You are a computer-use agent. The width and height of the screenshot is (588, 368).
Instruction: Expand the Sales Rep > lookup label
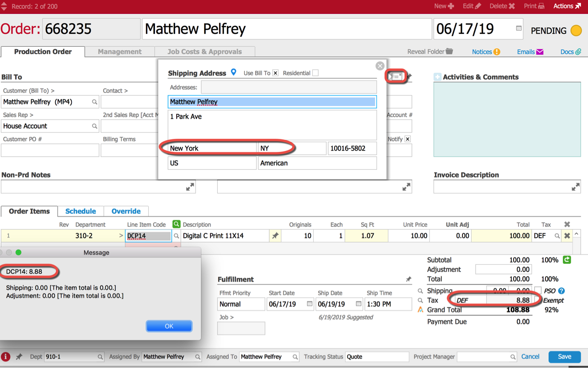coord(18,115)
